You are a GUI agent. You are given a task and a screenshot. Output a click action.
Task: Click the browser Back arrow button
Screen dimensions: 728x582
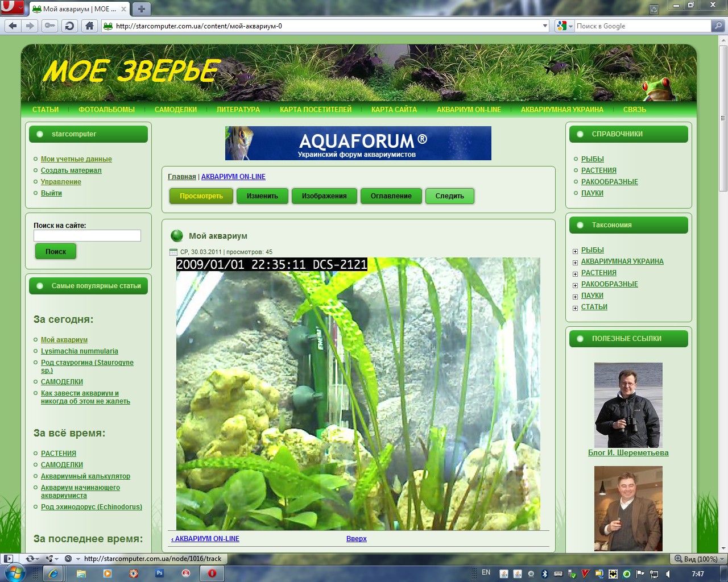click(13, 26)
